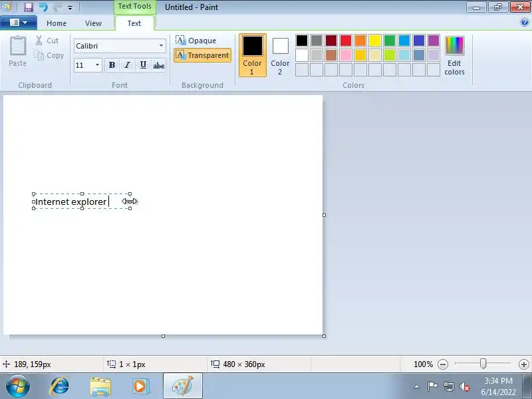This screenshot has height=399, width=532.
Task: Show hidden tray icons arrow
Action: click(417, 386)
